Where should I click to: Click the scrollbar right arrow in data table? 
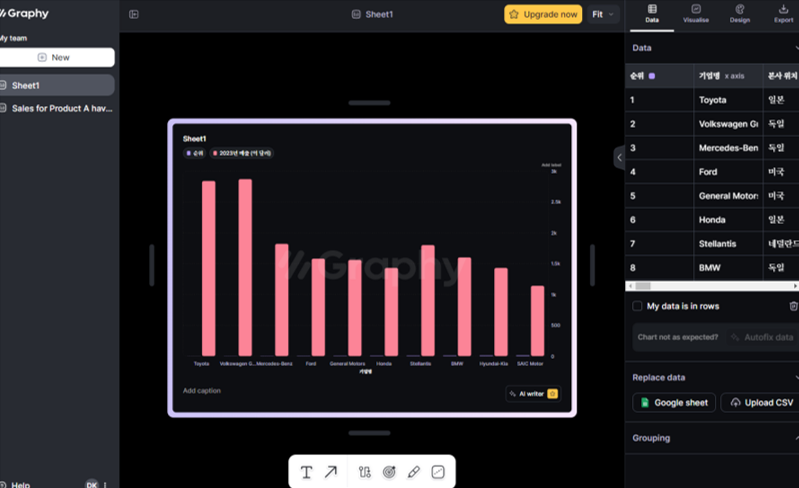pos(795,286)
